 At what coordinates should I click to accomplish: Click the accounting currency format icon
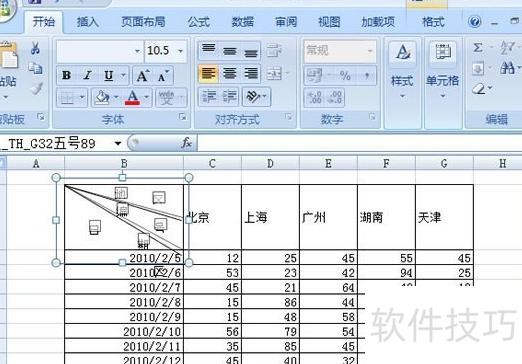315,75
